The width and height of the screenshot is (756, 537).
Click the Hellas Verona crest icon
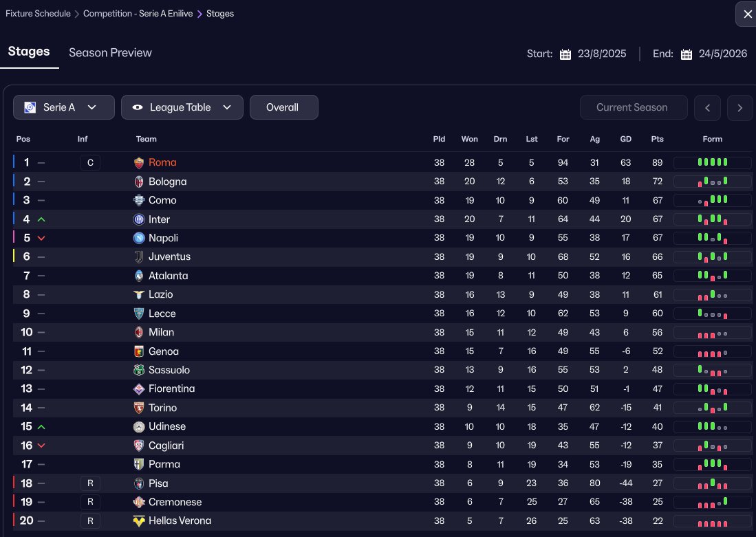click(x=139, y=521)
